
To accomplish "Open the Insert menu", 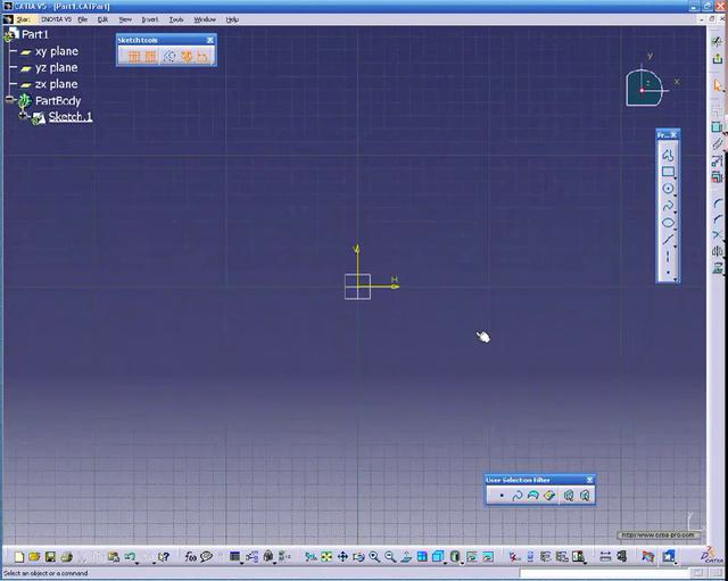I will [x=150, y=20].
